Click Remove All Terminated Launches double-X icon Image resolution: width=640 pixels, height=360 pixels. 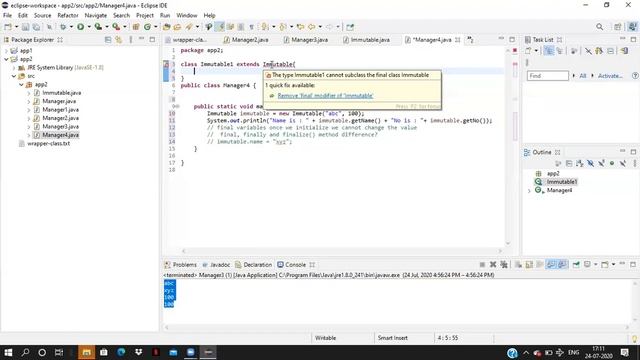point(504,264)
